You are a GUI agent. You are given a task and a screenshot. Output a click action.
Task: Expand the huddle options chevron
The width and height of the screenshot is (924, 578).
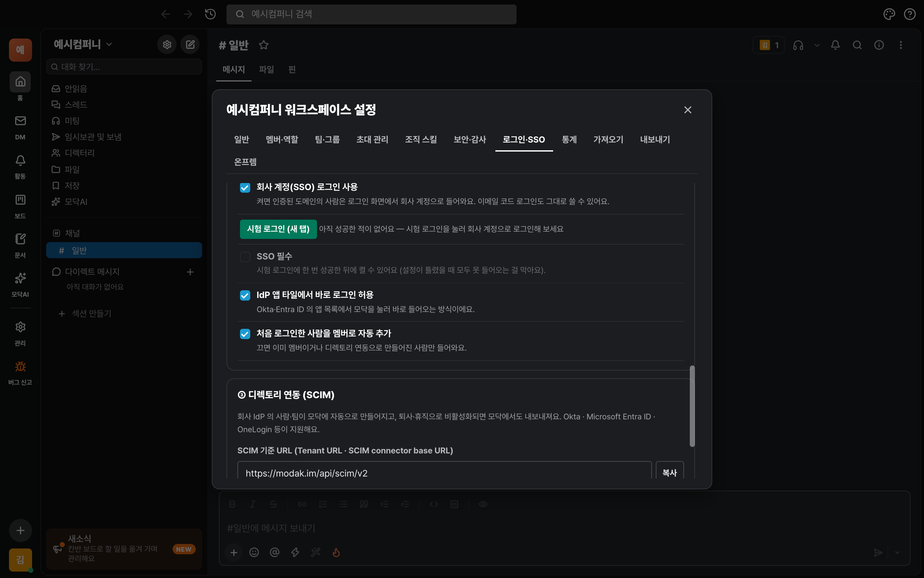tap(817, 45)
